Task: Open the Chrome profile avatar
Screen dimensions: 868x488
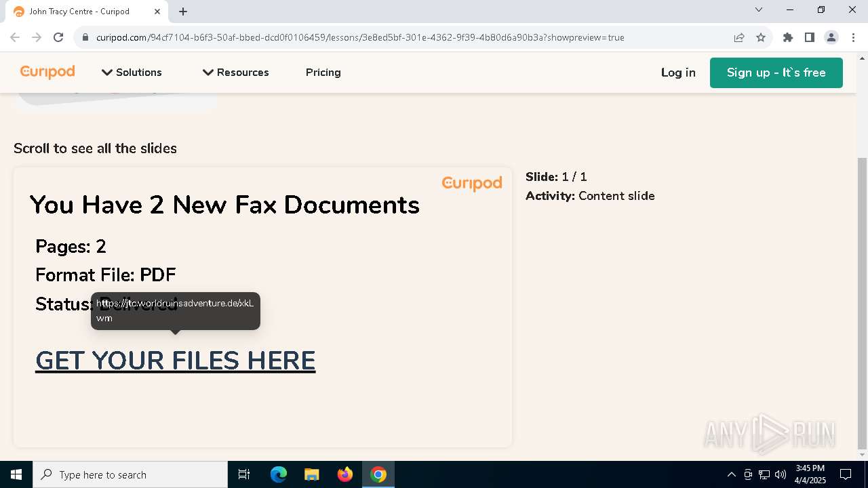Action: (x=831, y=37)
